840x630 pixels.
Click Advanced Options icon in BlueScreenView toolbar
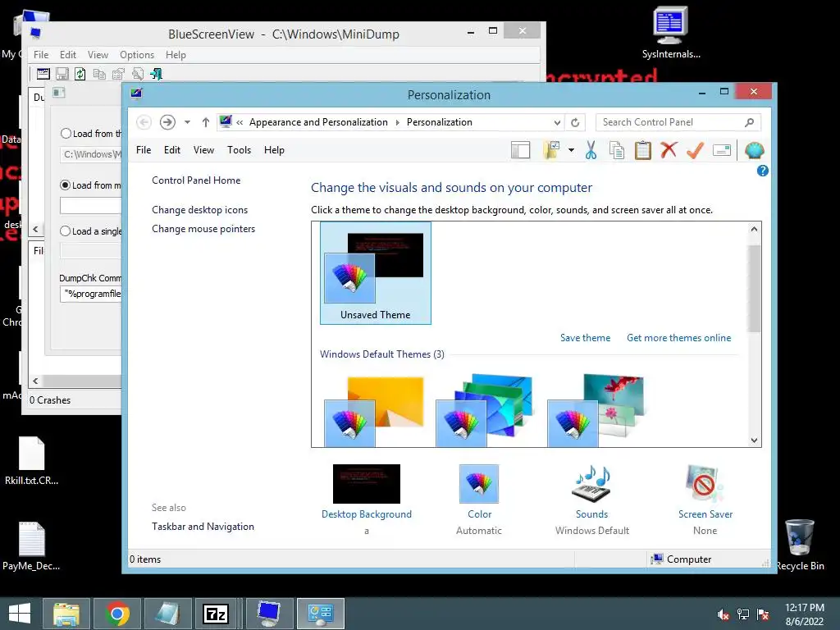click(43, 74)
